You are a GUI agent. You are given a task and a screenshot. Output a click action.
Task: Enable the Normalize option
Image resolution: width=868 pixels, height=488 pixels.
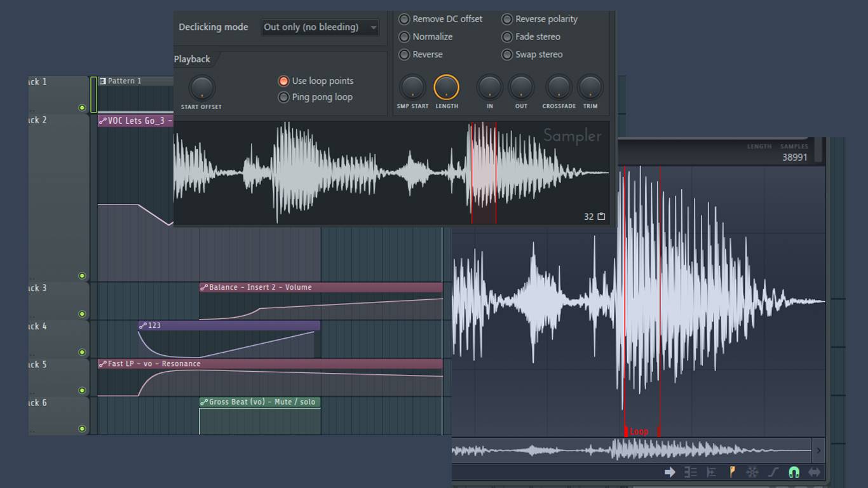[x=404, y=37]
